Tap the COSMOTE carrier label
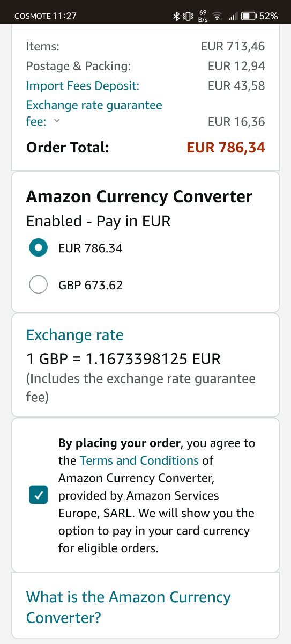This screenshot has height=644, width=291. pos(32,16)
